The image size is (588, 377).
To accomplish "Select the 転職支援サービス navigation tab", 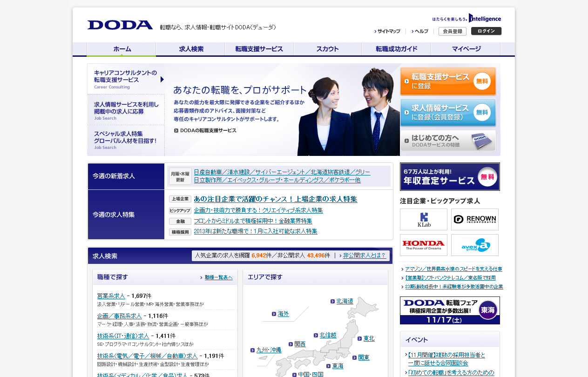I will 259,49.
